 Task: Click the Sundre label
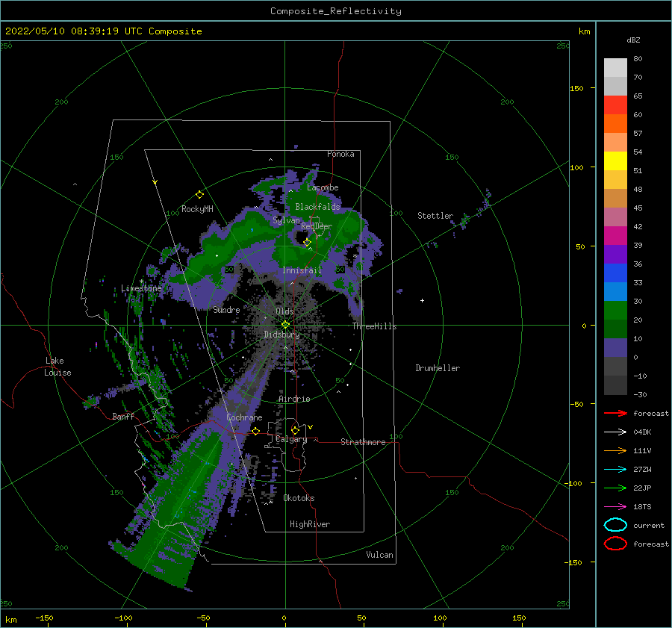click(x=226, y=309)
